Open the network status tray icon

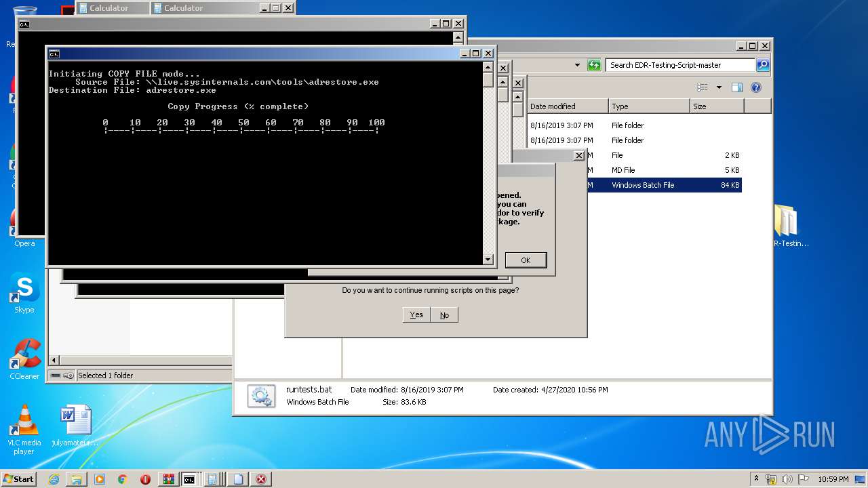tap(771, 479)
